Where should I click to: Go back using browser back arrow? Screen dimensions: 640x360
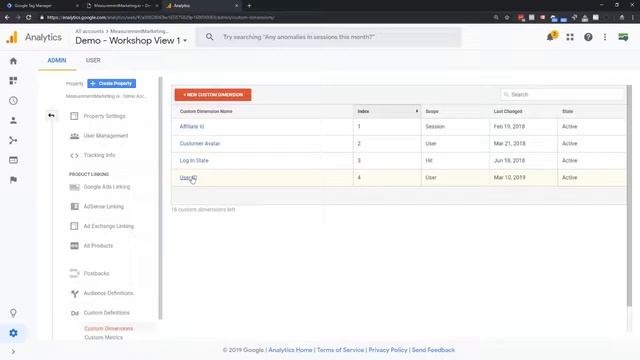point(7,18)
